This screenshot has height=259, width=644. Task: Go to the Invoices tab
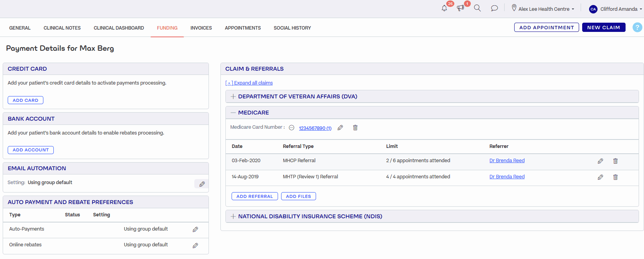(201, 28)
